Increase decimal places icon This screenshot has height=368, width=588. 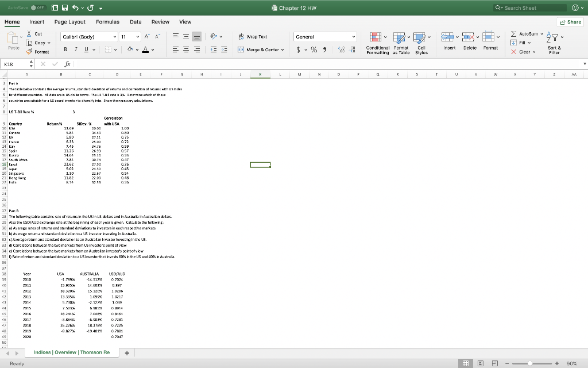coord(340,49)
